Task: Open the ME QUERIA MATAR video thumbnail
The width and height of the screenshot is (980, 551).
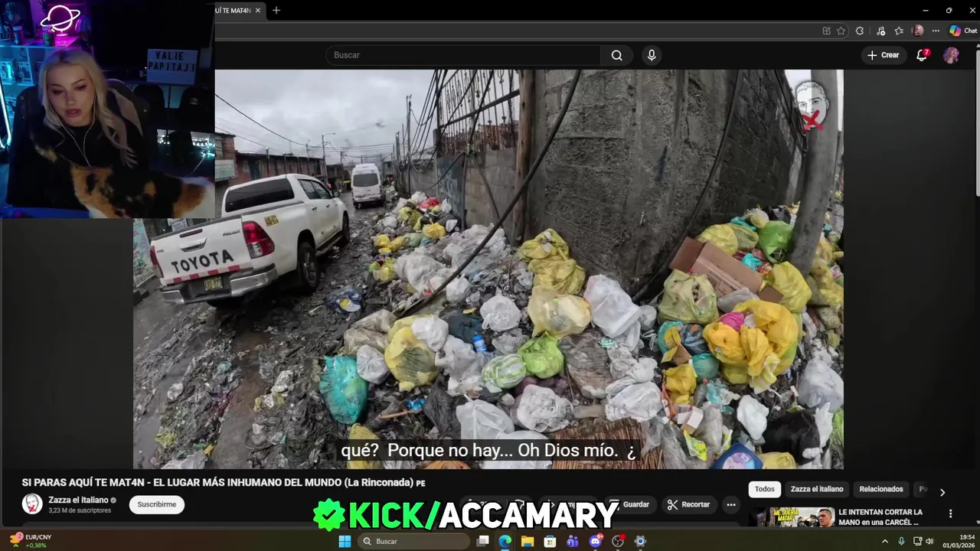Action: coord(792,517)
